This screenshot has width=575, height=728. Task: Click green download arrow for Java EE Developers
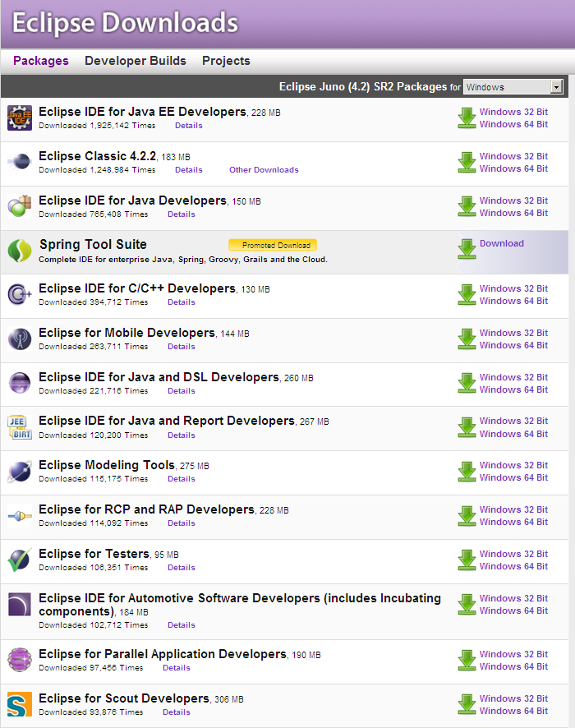coord(467,118)
